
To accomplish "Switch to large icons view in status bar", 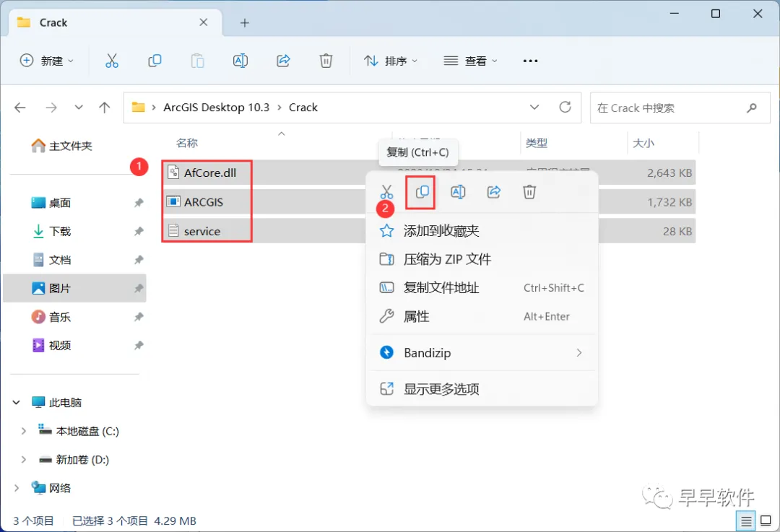I will coord(766,521).
